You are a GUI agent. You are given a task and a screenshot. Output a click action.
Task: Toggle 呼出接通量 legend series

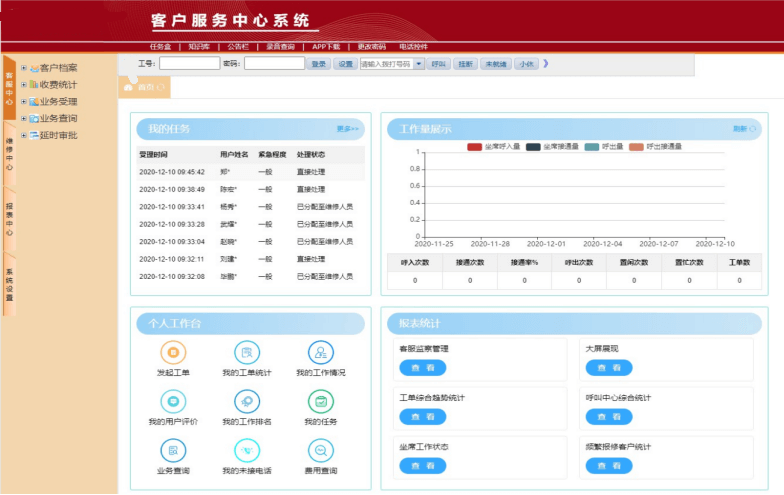pyautogui.click(x=636, y=146)
